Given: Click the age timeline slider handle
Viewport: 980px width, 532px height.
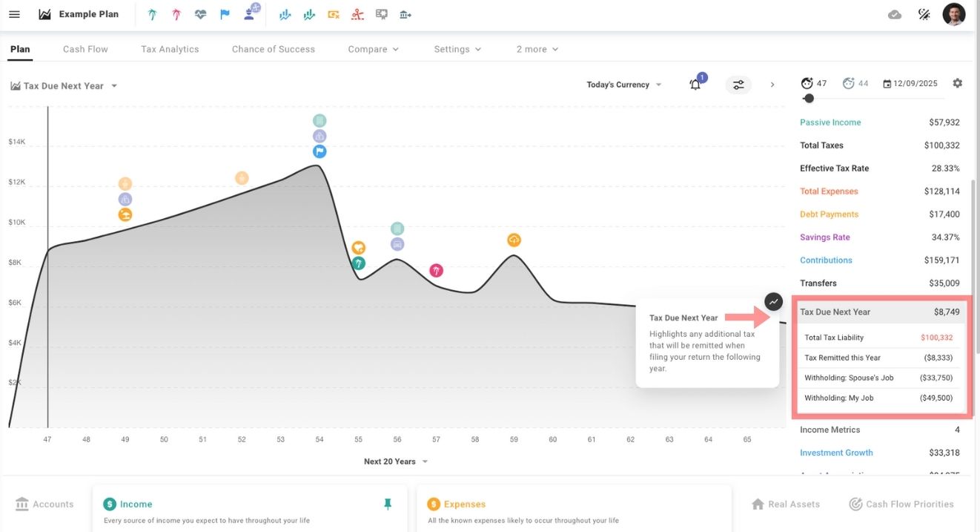Looking at the screenshot, I should [x=809, y=98].
